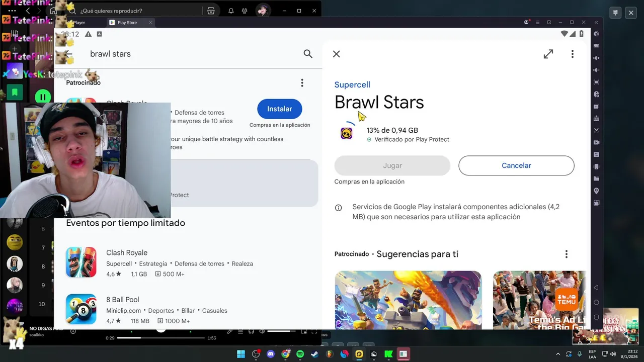644x362 pixels.
Task: Open the emulator account profile icon
Action: [x=527, y=22]
